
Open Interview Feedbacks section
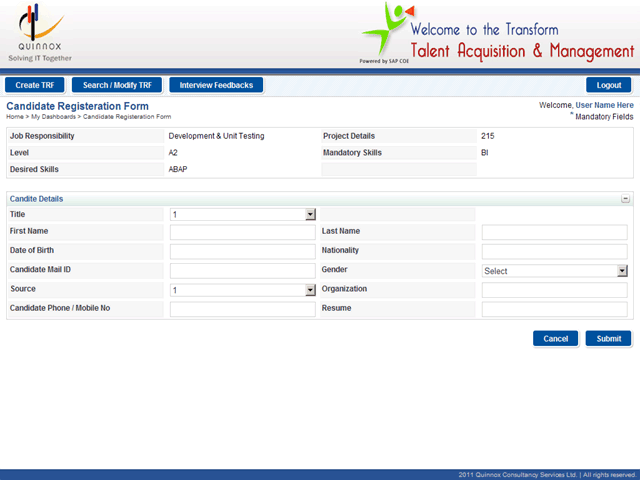(217, 85)
